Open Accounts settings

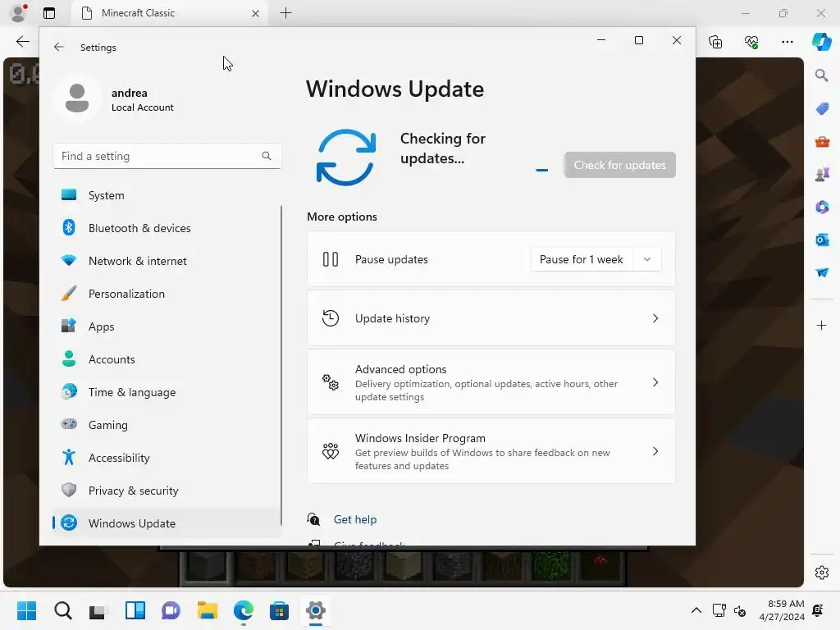click(x=167, y=359)
